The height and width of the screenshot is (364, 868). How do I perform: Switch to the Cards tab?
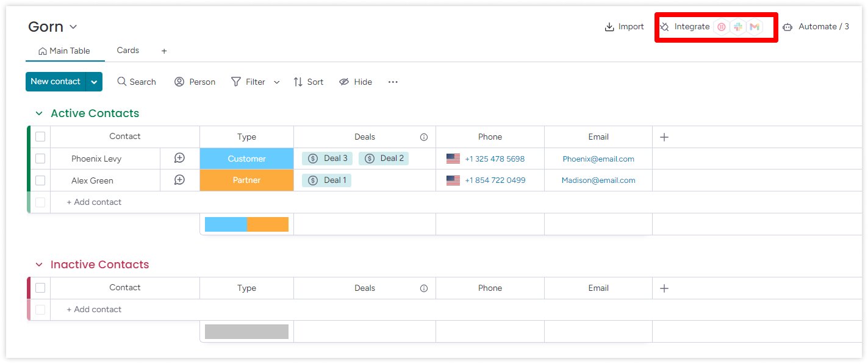point(127,51)
